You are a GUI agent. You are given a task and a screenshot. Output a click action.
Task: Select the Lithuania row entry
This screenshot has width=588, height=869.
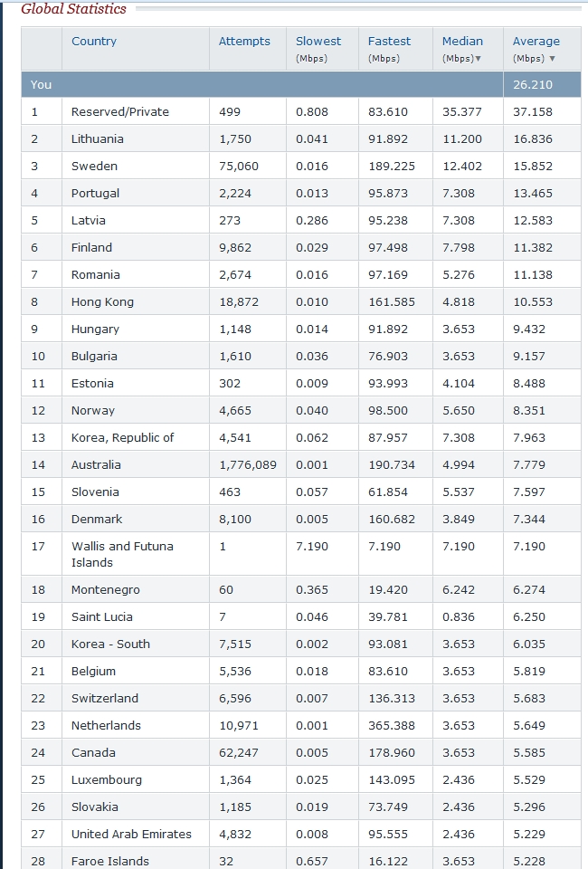98,138
